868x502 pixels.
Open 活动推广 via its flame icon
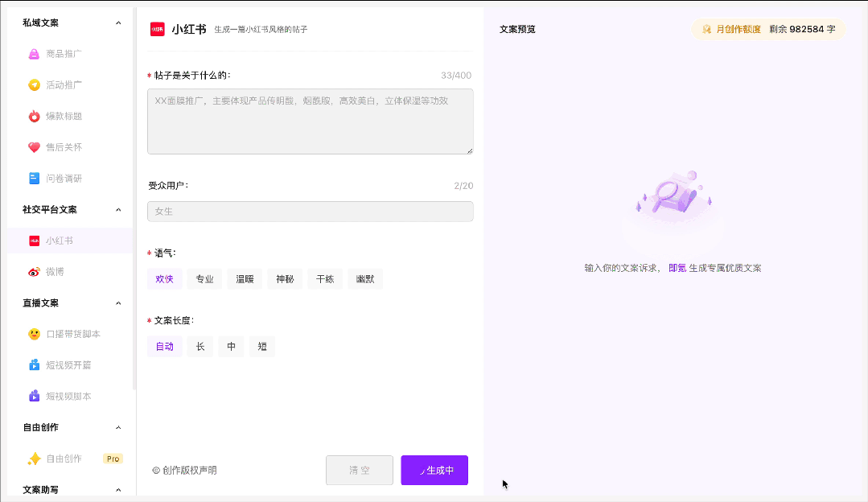pyautogui.click(x=34, y=84)
